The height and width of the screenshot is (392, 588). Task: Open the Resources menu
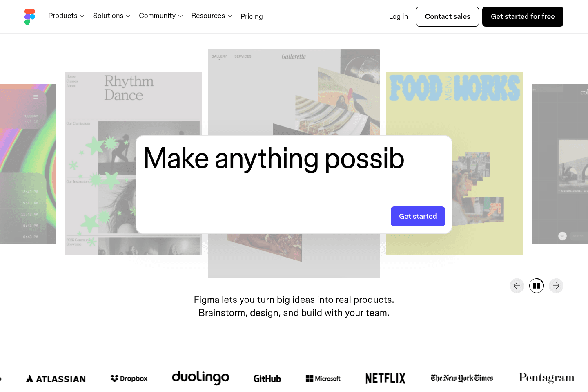click(x=212, y=16)
